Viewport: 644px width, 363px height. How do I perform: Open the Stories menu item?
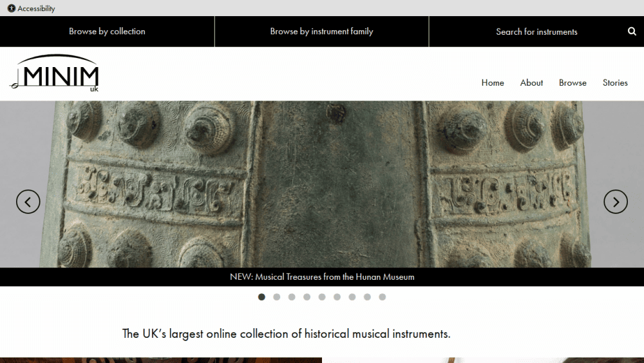615,83
